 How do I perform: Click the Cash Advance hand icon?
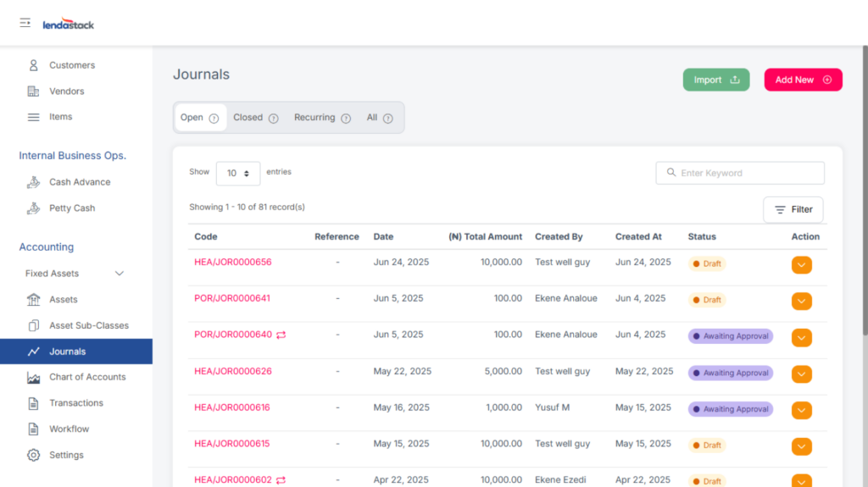[34, 182]
